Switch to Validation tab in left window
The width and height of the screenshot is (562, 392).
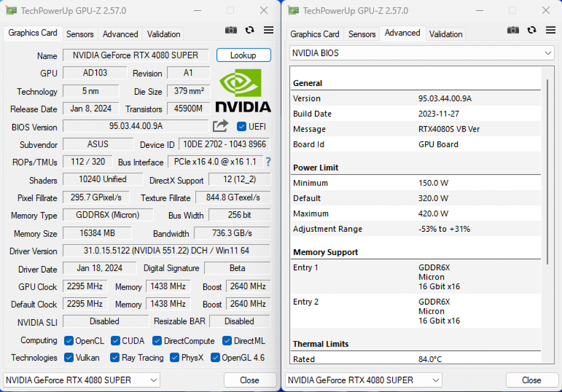coord(163,34)
